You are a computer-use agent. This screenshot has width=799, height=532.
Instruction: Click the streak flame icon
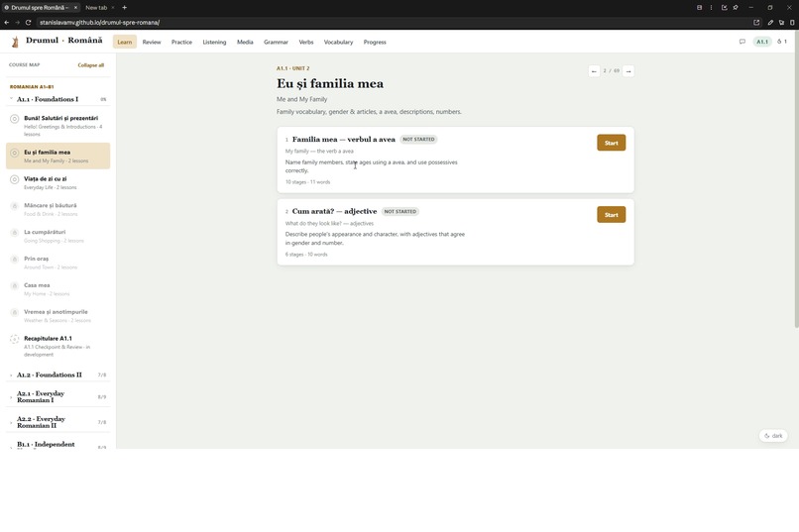(779, 42)
